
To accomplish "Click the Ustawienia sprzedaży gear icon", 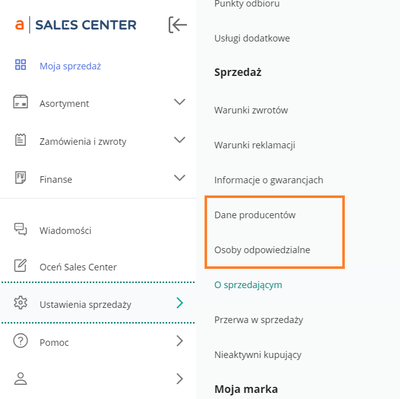I will tap(20, 303).
